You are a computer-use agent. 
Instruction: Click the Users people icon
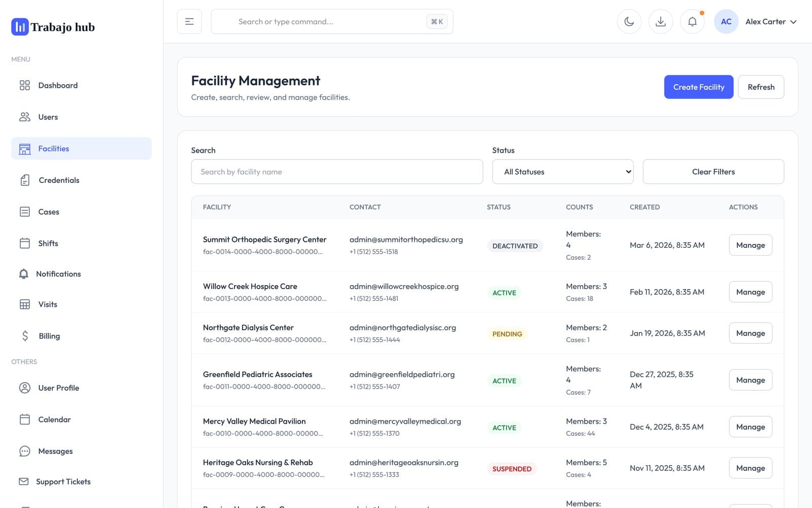pyautogui.click(x=24, y=117)
